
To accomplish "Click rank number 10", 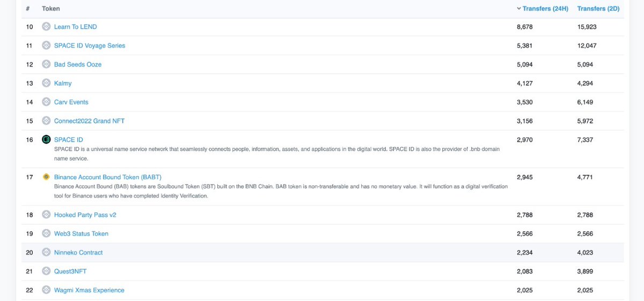I will pos(30,27).
